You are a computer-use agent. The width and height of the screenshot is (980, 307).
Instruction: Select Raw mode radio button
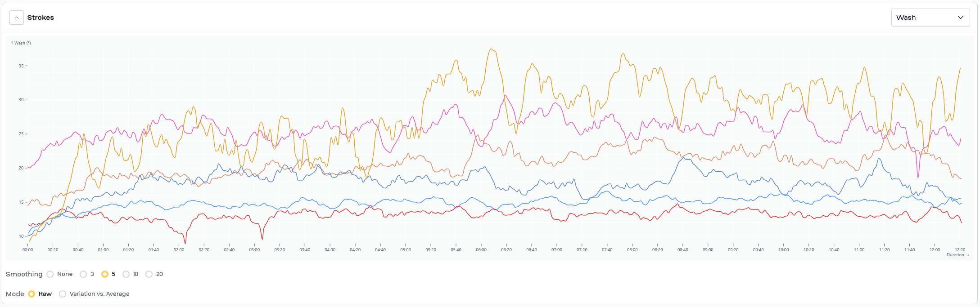click(x=32, y=294)
